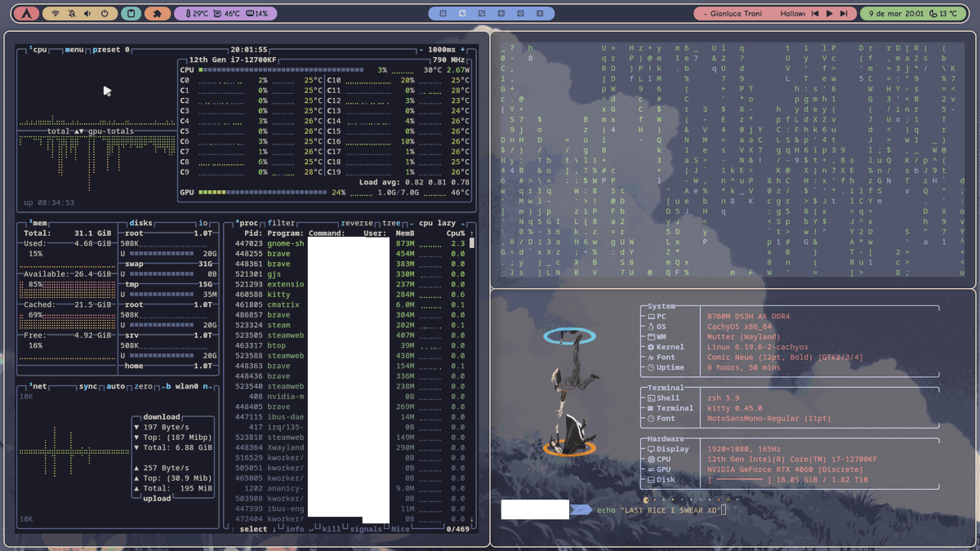980x551 pixels.
Task: Toggle net zero option
Action: 144,386
